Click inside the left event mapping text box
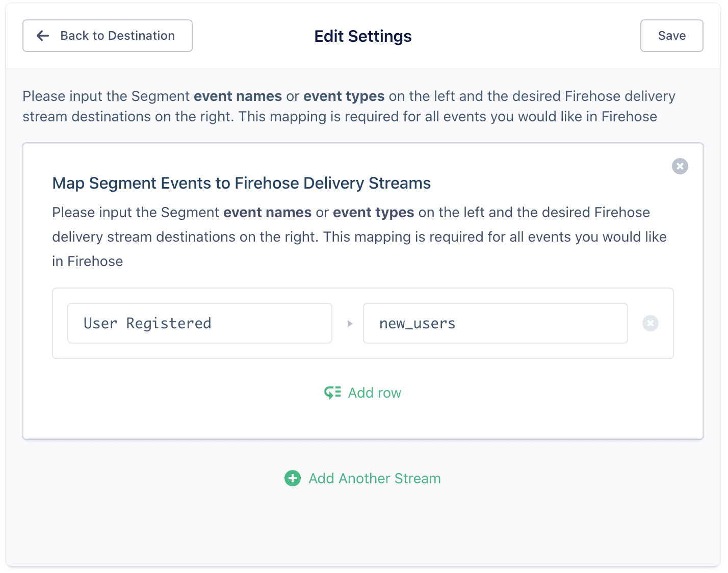 click(199, 323)
